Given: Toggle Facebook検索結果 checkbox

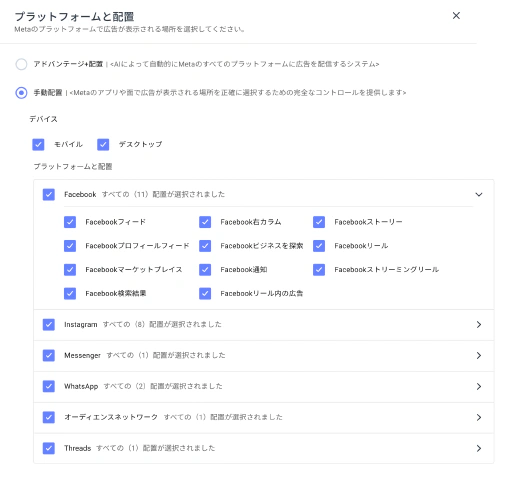Looking at the screenshot, I should click(x=70, y=294).
